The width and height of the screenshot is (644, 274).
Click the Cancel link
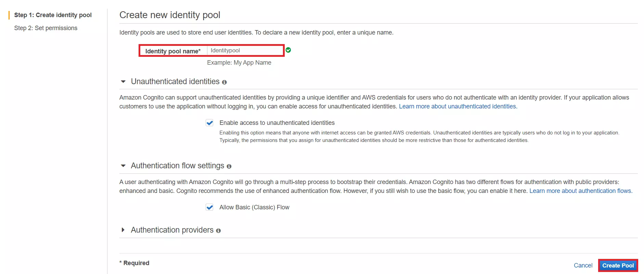pyautogui.click(x=583, y=265)
